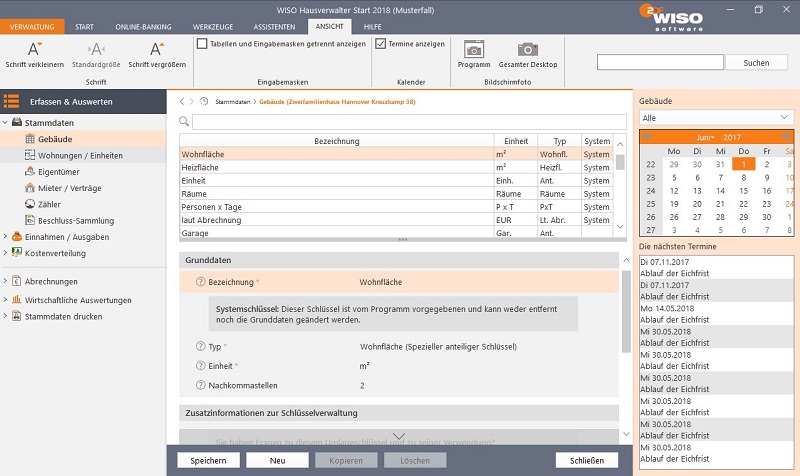Click the Schrift vergrößern icon
The height and width of the screenshot is (476, 800).
158,48
